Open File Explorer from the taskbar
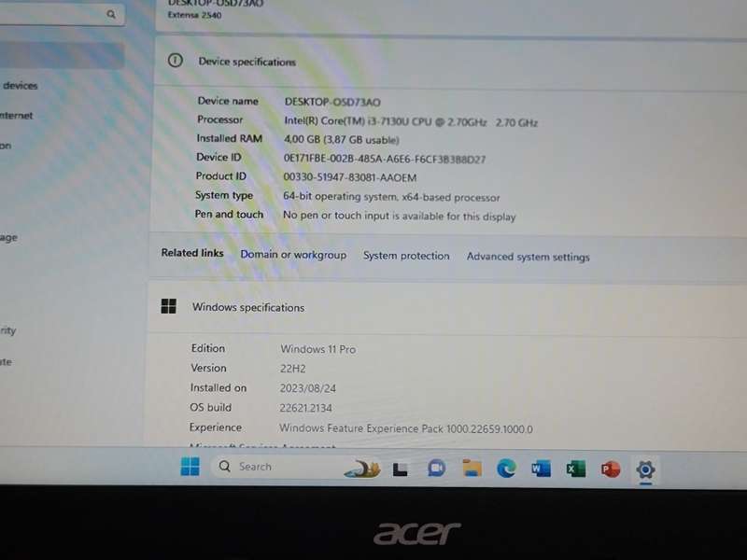The image size is (747, 560). tap(472, 469)
